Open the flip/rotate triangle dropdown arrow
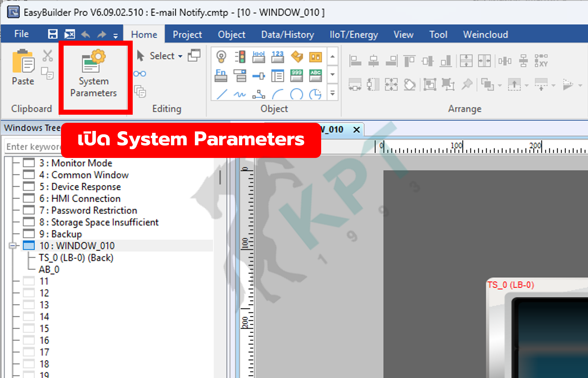 pos(580,85)
